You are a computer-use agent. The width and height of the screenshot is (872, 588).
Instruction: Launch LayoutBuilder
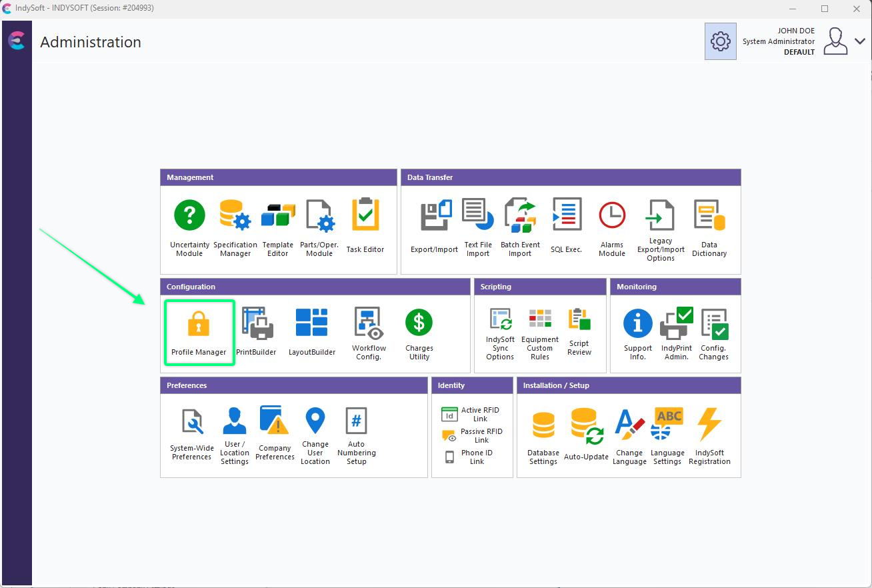(x=311, y=332)
